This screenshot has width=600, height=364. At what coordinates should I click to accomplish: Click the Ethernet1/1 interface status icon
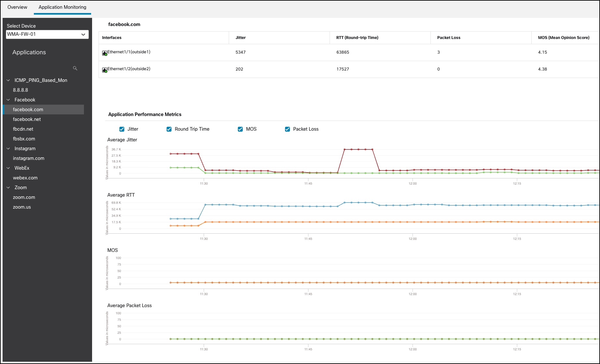coord(105,53)
